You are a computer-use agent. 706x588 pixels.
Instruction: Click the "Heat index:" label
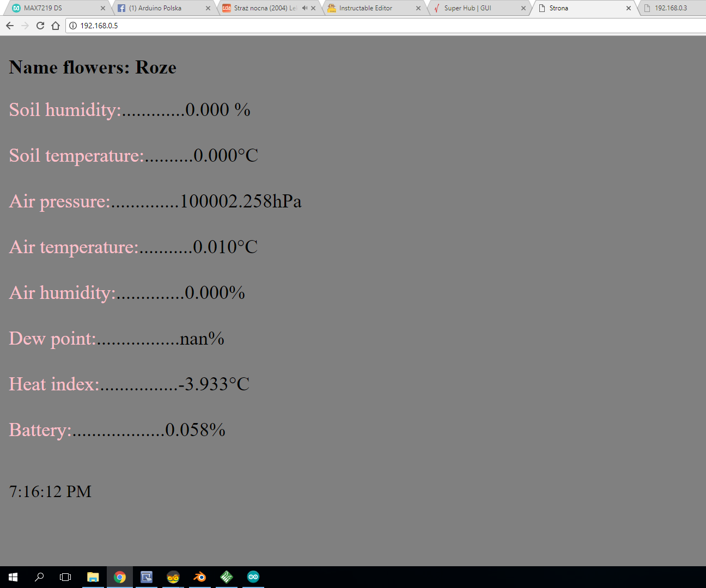click(x=54, y=384)
